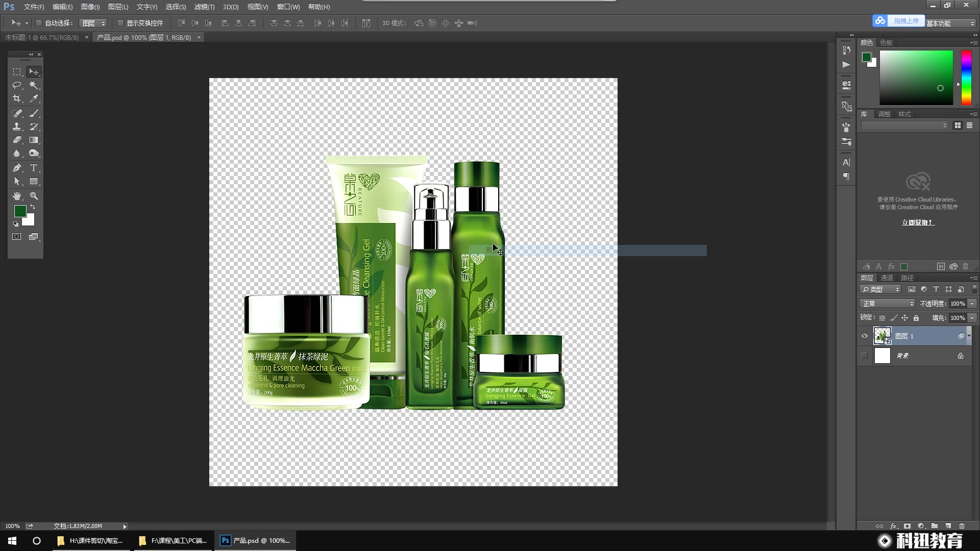Viewport: 980px width, 551px height.
Task: Select the Path Selection tool
Action: pos(17,182)
